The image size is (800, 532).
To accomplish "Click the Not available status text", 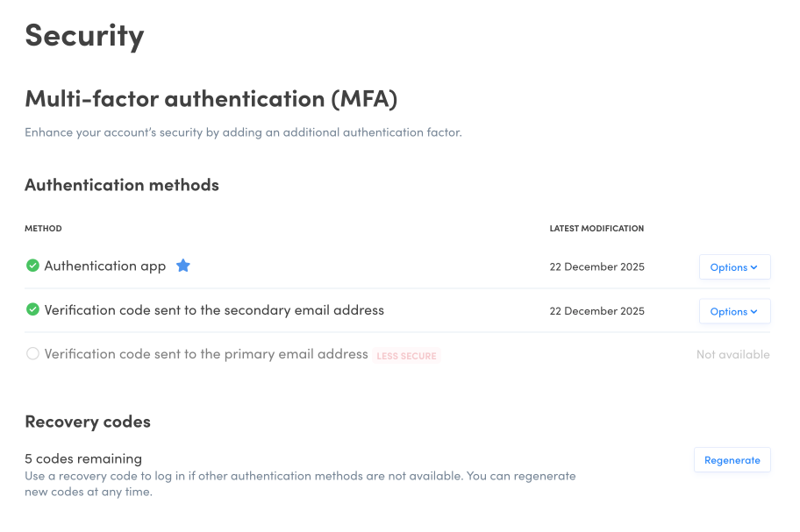I will tap(732, 354).
